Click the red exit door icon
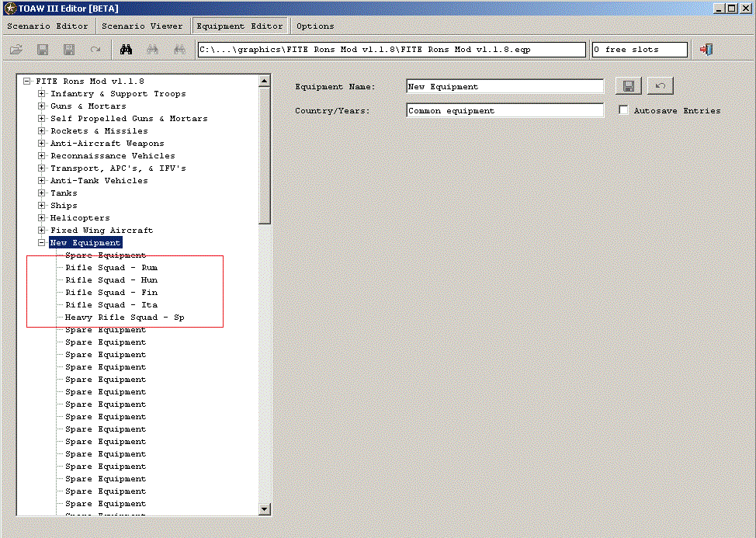The width and height of the screenshot is (756, 538). pyautogui.click(x=706, y=49)
